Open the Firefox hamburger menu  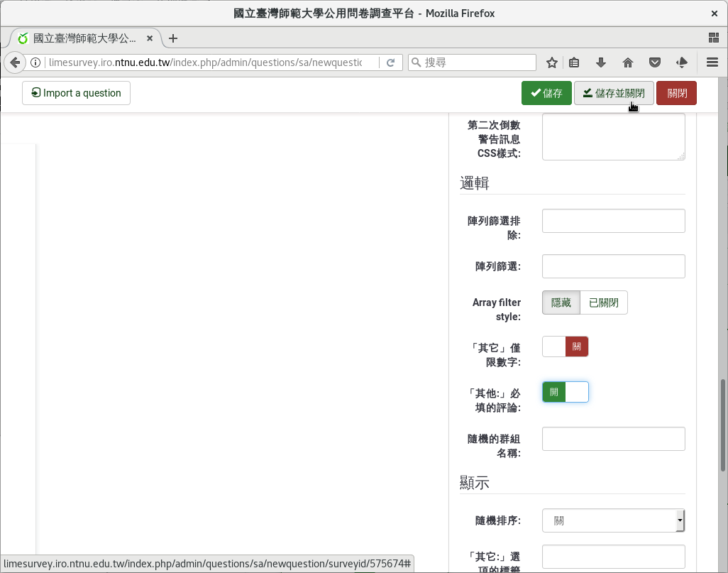pos(712,62)
